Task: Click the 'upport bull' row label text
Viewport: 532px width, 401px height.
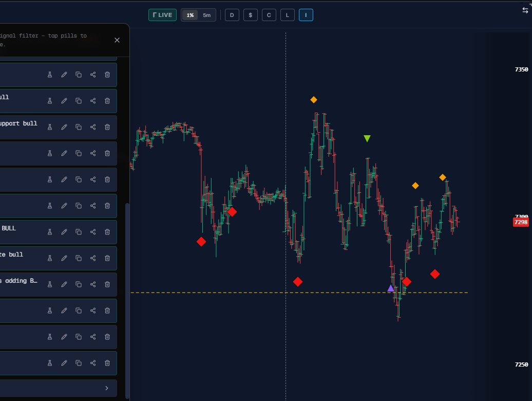Action: [x=18, y=123]
